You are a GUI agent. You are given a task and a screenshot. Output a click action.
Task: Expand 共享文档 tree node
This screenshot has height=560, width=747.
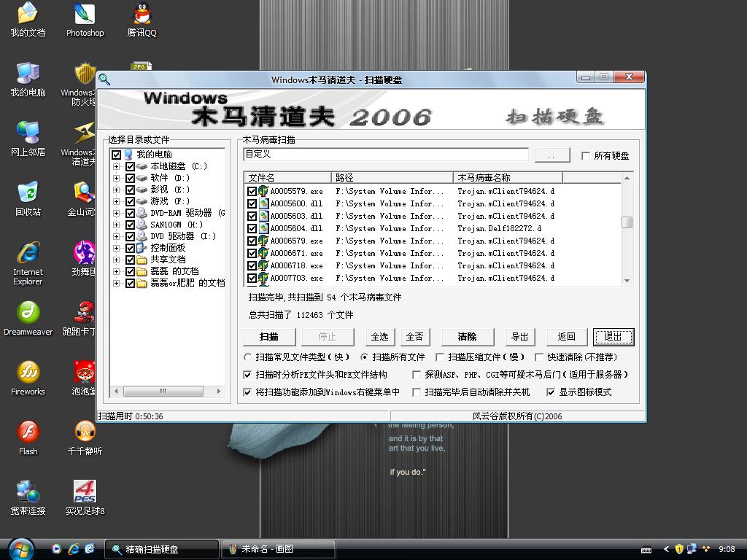pyautogui.click(x=116, y=260)
